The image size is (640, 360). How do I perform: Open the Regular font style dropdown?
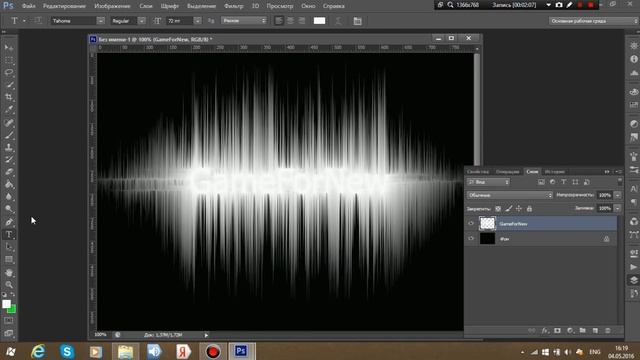tap(141, 21)
